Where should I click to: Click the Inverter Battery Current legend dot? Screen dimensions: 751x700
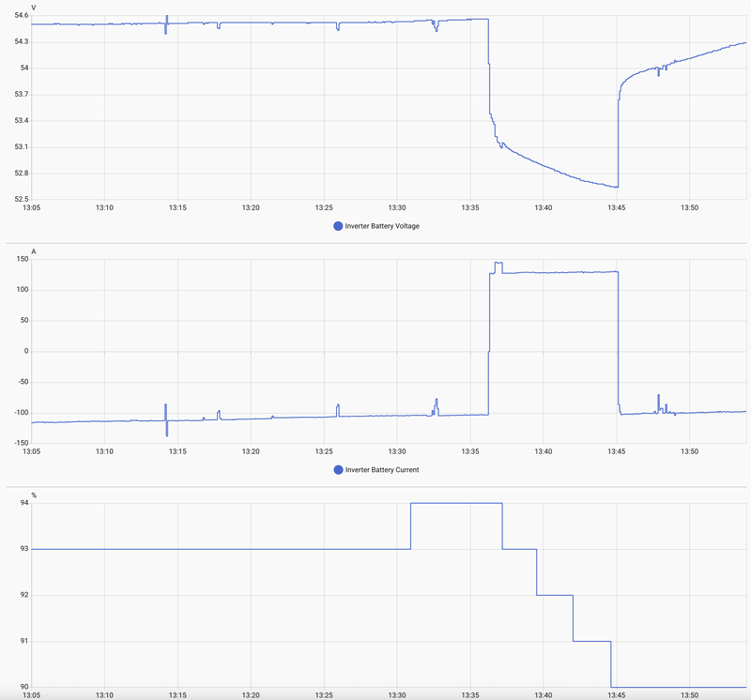coord(338,470)
